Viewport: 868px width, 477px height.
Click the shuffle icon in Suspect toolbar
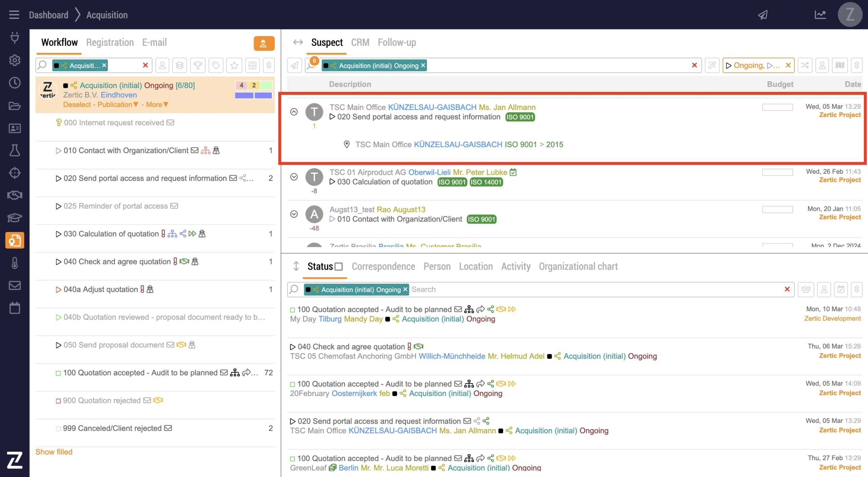805,65
